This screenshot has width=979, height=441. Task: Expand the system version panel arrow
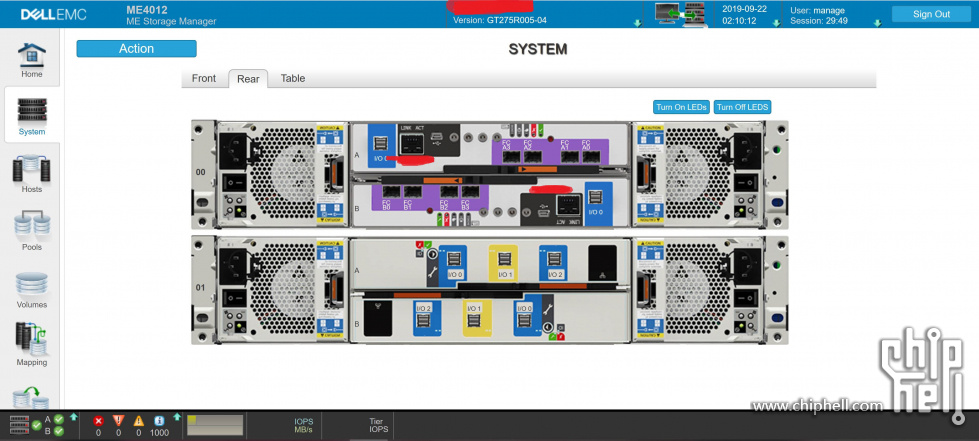tap(638, 23)
